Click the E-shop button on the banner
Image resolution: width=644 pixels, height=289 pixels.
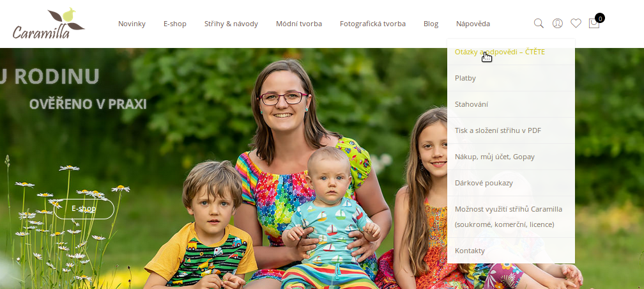click(x=84, y=209)
